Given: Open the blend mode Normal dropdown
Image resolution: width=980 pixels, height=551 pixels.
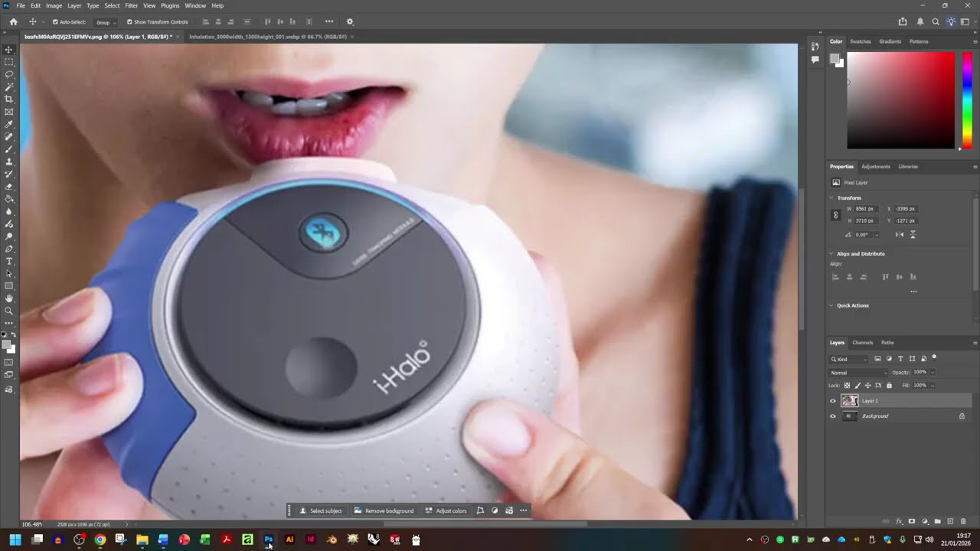Looking at the screenshot, I should 858,373.
